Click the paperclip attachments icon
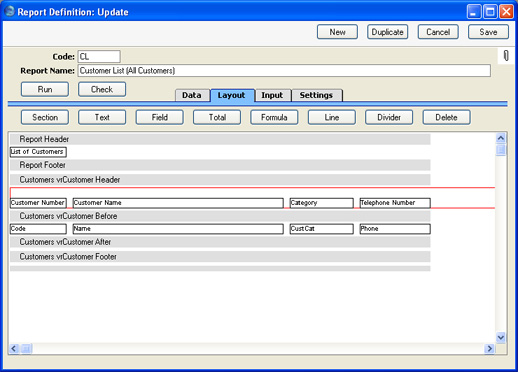 pyautogui.click(x=506, y=56)
